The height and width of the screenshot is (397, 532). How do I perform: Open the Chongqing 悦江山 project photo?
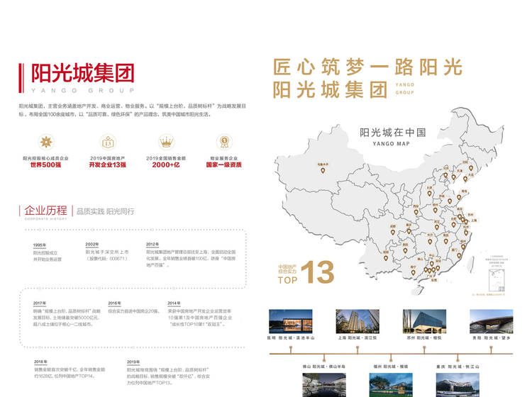[x=458, y=385]
